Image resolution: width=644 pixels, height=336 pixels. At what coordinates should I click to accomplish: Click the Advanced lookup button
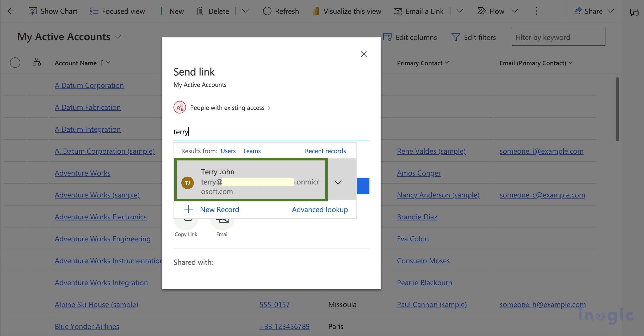320,209
